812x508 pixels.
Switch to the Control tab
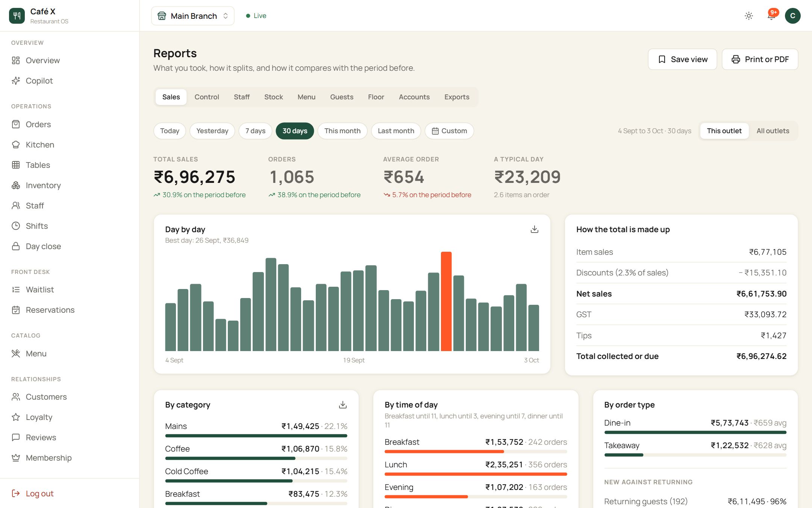pyautogui.click(x=207, y=97)
